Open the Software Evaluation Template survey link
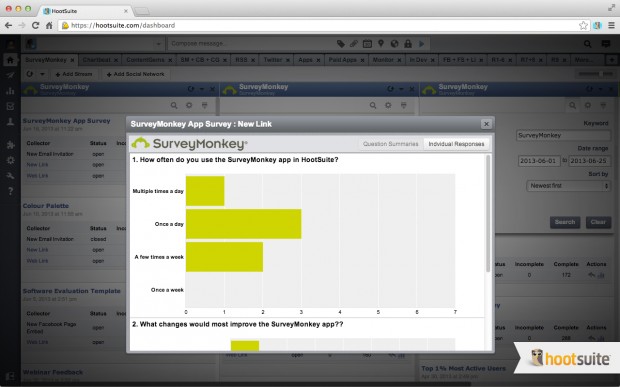620x387 pixels. [71, 291]
